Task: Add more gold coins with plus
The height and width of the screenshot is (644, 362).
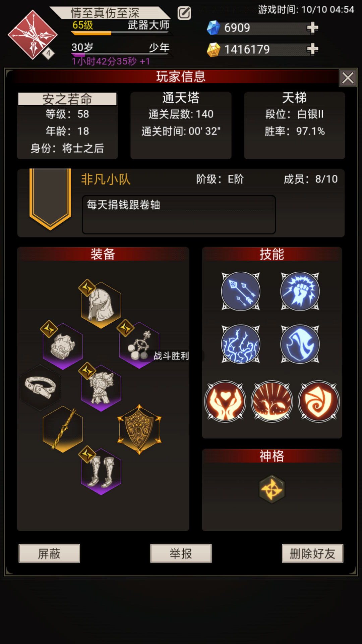Action: tap(312, 49)
